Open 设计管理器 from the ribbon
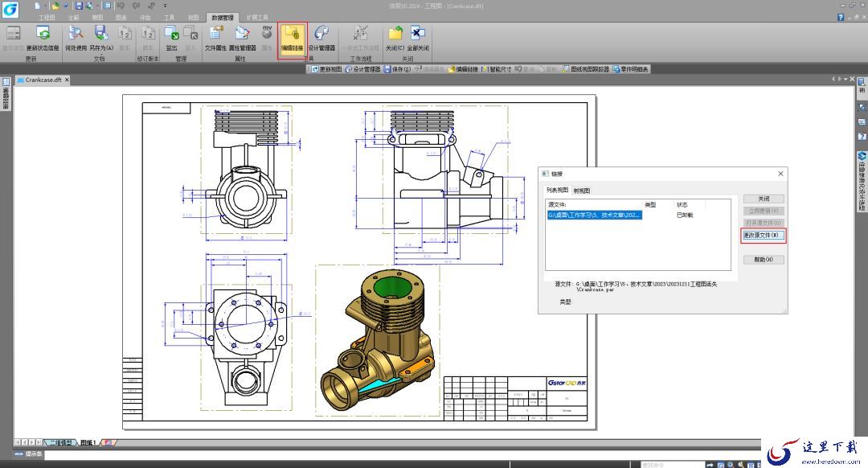The height and width of the screenshot is (468, 868). pyautogui.click(x=321, y=39)
